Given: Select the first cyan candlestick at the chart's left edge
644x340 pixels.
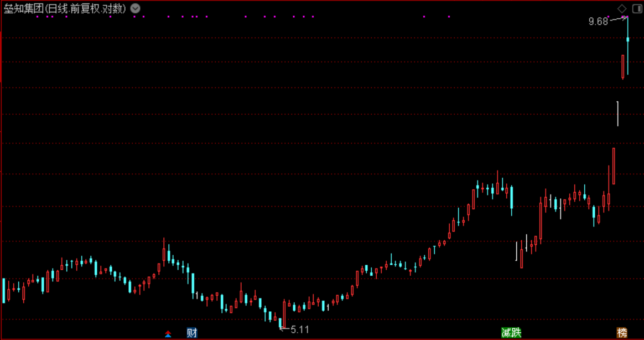Looking at the screenshot, I should tap(4, 291).
